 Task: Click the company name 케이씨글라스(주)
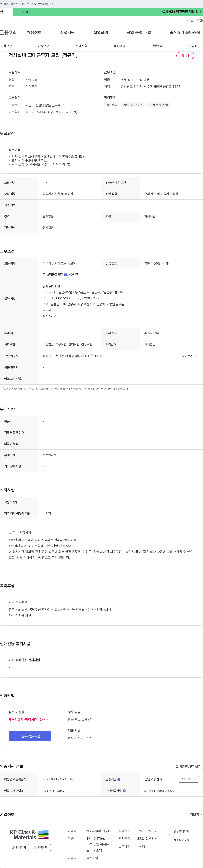click(x=98, y=831)
